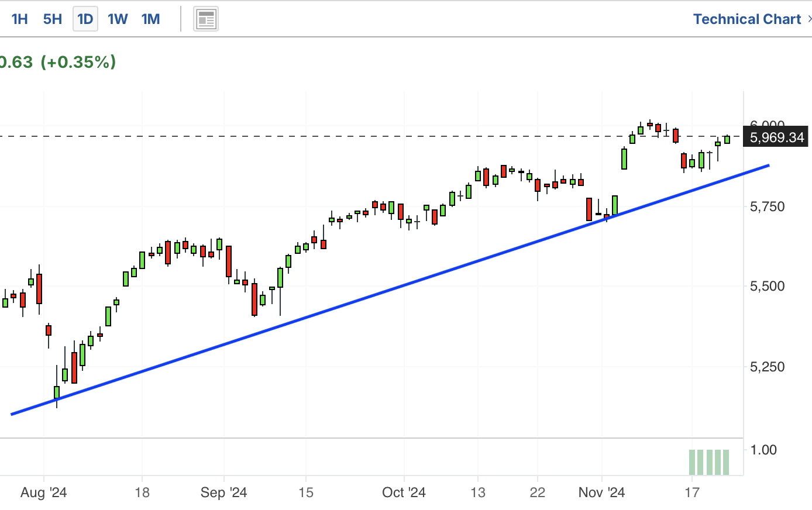812x510 pixels.
Task: Click the Technical Chart arrow chevron
Action: click(x=809, y=19)
